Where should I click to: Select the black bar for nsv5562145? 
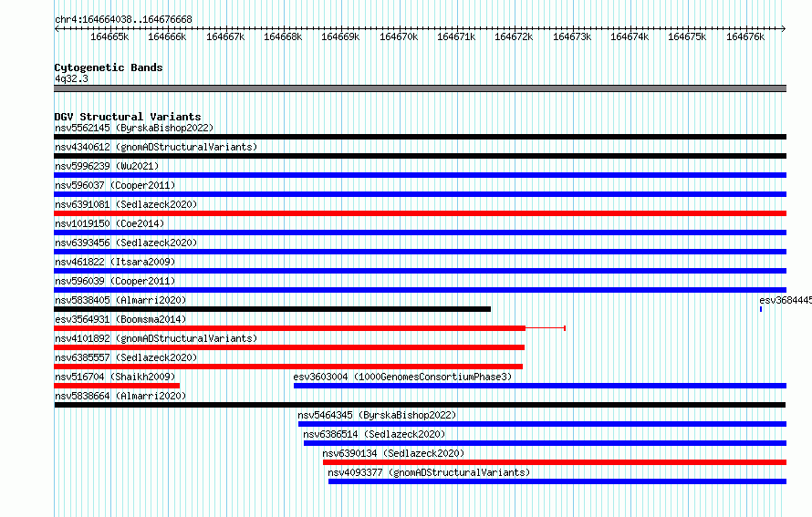coord(420,137)
